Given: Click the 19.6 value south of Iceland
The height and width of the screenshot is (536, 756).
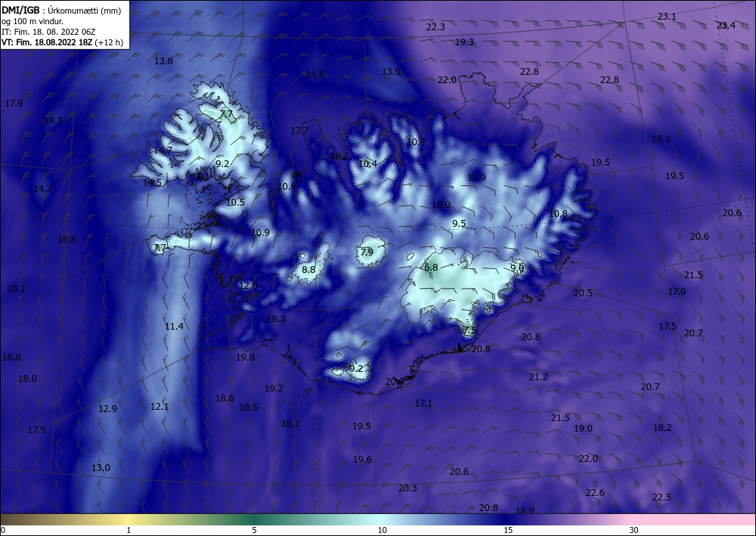Looking at the screenshot, I should [362, 460].
